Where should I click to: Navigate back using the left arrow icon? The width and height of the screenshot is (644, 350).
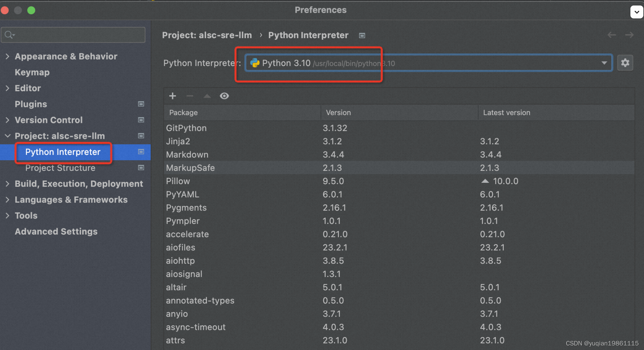[x=612, y=35]
